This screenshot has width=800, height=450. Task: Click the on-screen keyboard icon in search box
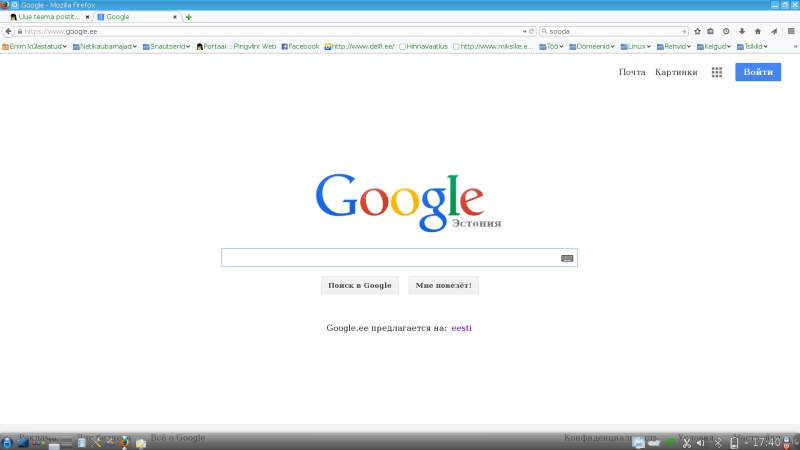(x=567, y=258)
